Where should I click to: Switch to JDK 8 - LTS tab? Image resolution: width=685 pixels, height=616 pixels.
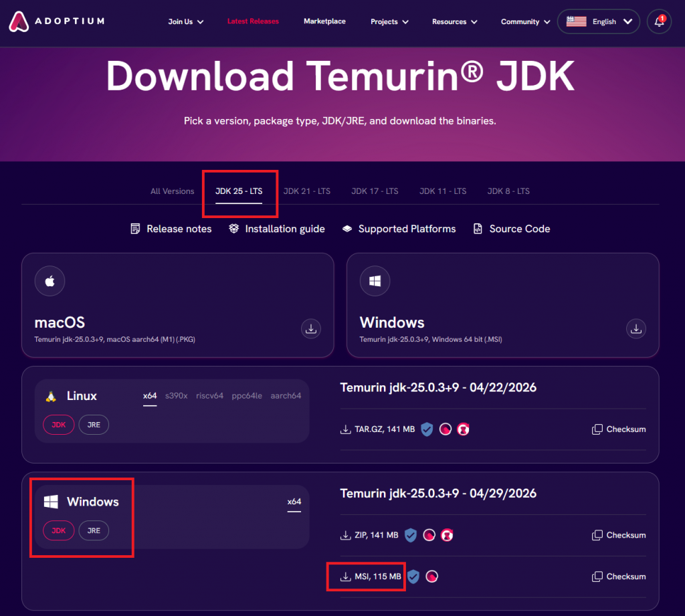click(x=508, y=191)
